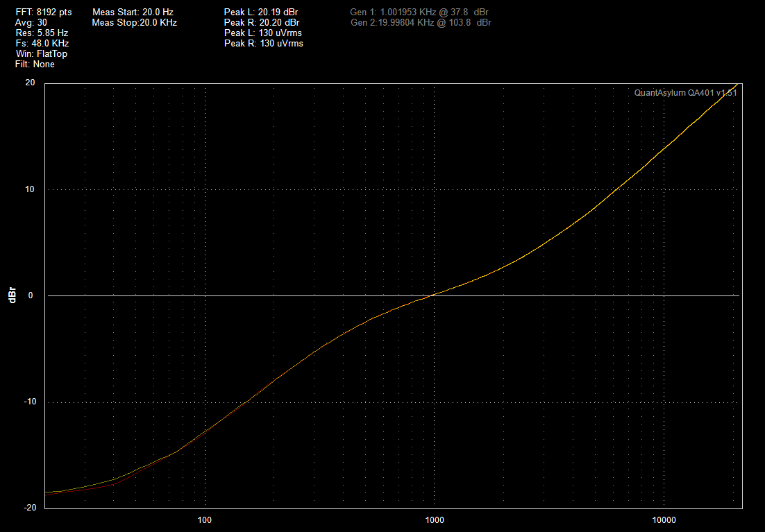The image size is (765, 532).
Task: Click the FFT 8192 pts readout
Action: (x=43, y=12)
